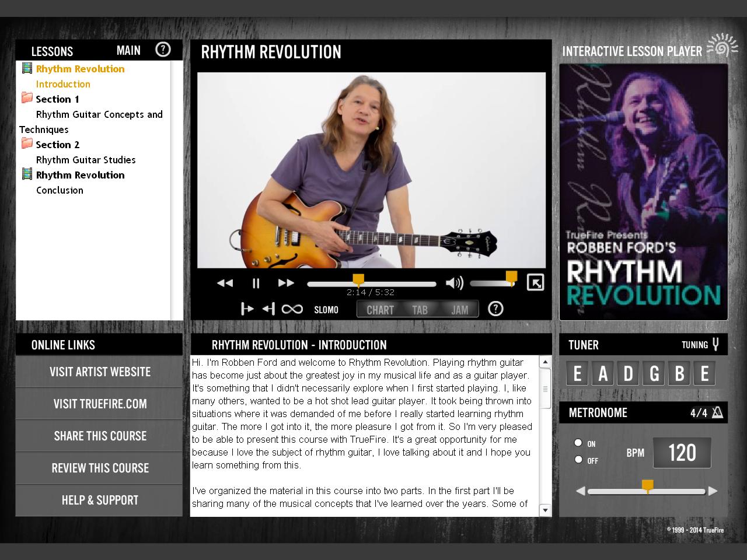747x560 pixels.
Task: Click Visit Artist Website
Action: (100, 372)
